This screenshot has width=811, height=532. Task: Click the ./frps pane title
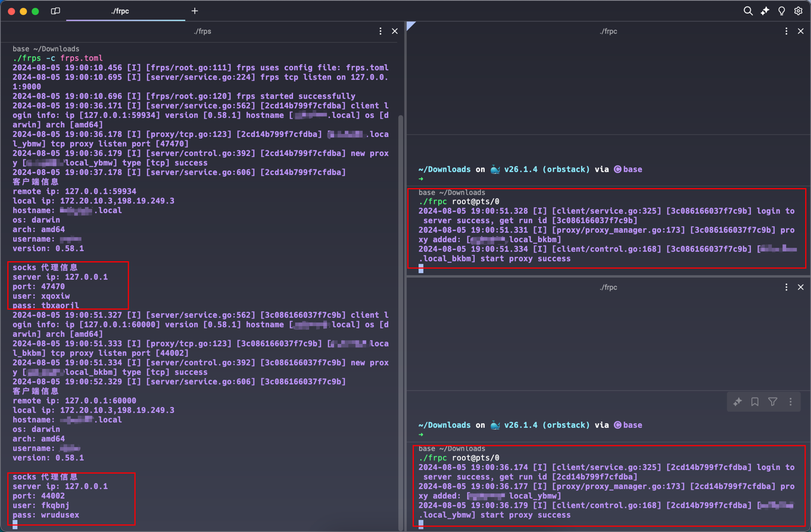[x=202, y=31]
